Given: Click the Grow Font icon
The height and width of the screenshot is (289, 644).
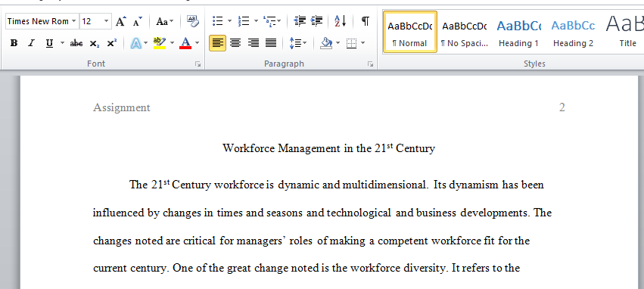Looking at the screenshot, I should 120,21.
